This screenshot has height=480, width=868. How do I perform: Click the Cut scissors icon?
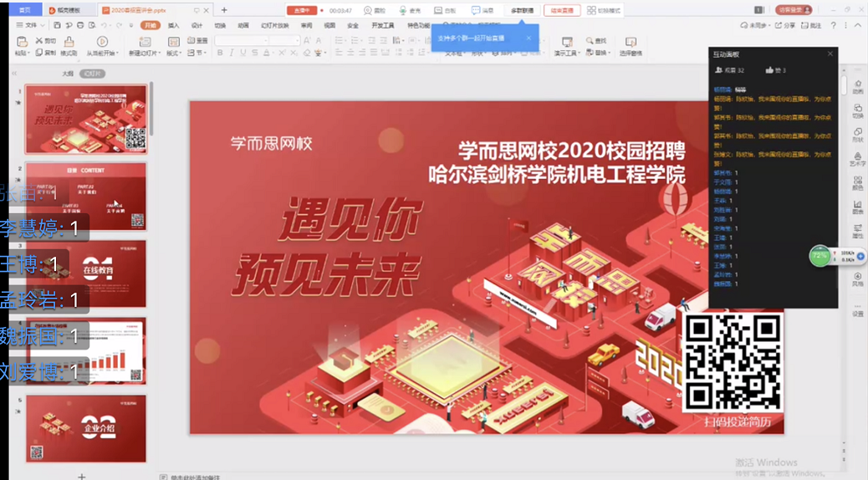38,40
